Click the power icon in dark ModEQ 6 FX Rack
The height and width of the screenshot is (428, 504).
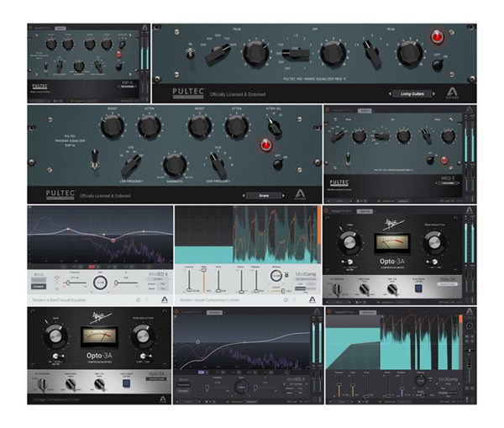[176, 312]
